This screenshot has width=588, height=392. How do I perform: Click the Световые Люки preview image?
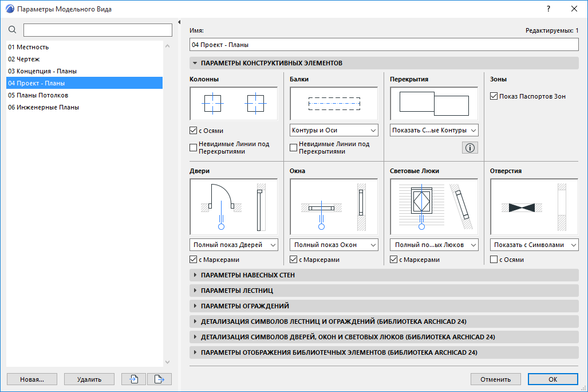pos(433,207)
